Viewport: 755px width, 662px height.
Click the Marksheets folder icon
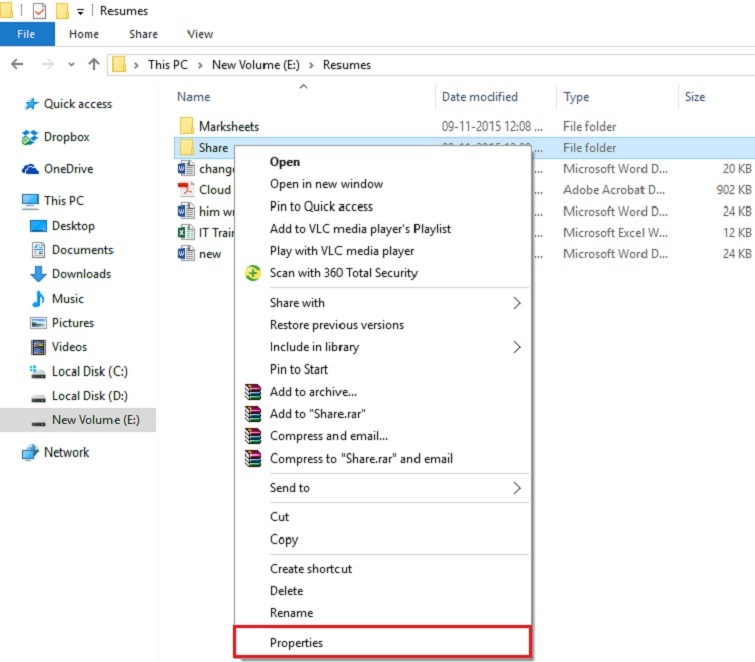tap(185, 127)
